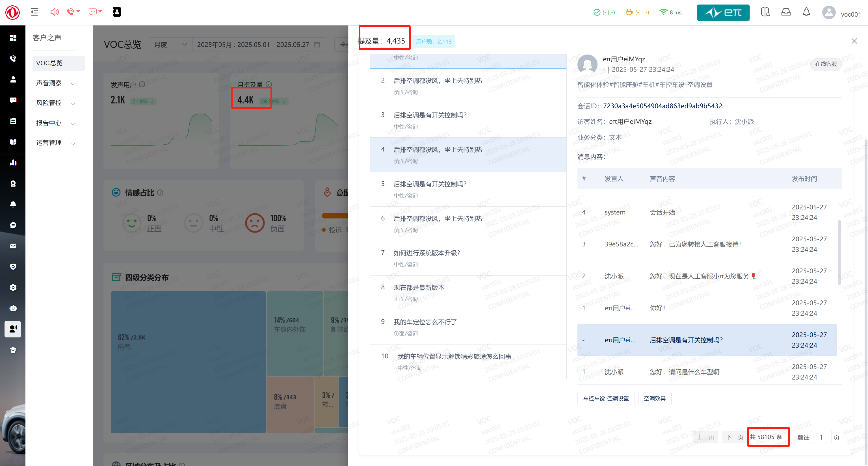Select the customer voice icon in left rail

(x=13, y=329)
